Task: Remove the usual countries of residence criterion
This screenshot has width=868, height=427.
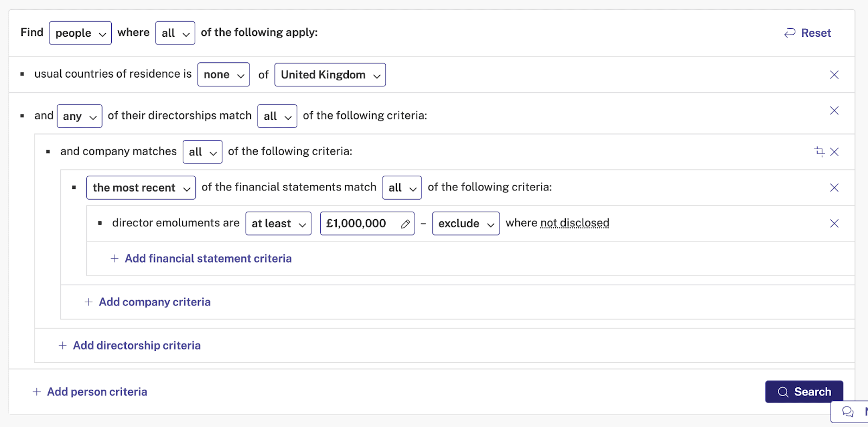Action: (834, 75)
